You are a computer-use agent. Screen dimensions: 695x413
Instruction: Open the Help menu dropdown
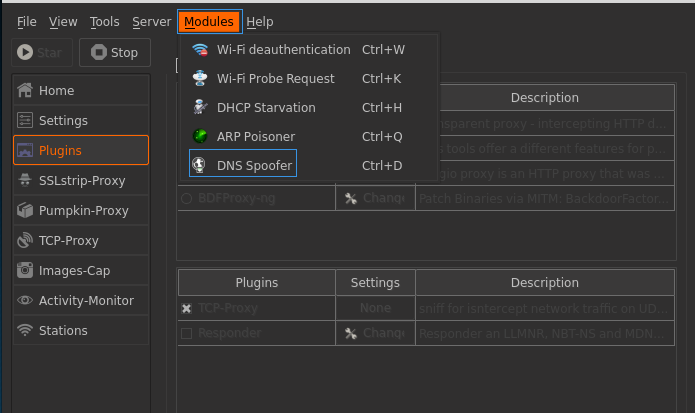point(259,21)
